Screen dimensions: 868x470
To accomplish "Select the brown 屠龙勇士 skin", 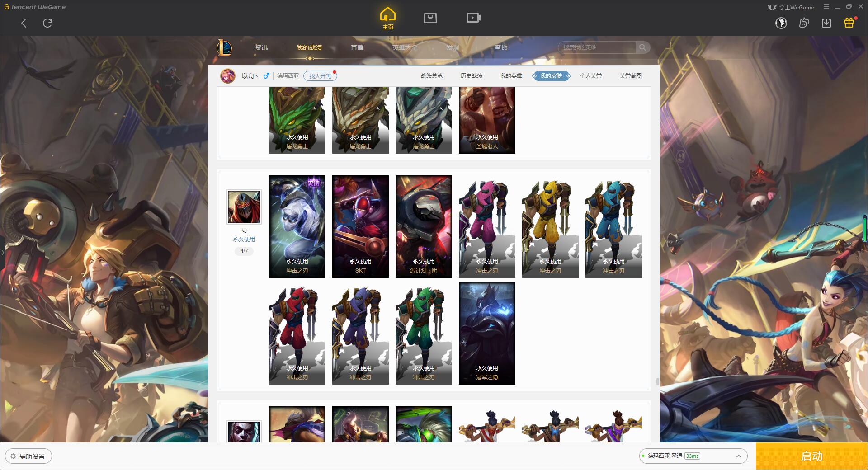I will [x=360, y=120].
